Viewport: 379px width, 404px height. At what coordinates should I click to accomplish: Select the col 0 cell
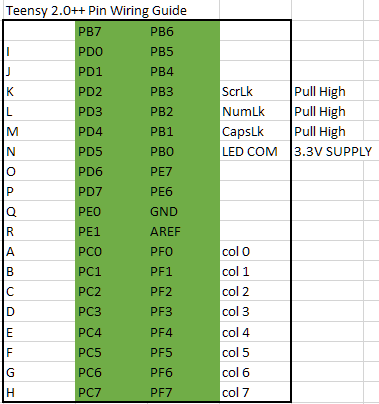tap(255, 251)
